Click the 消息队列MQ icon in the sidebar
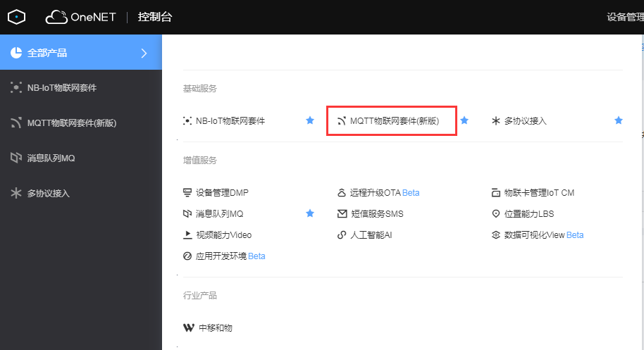This screenshot has width=644, height=350. pyautogui.click(x=16, y=158)
